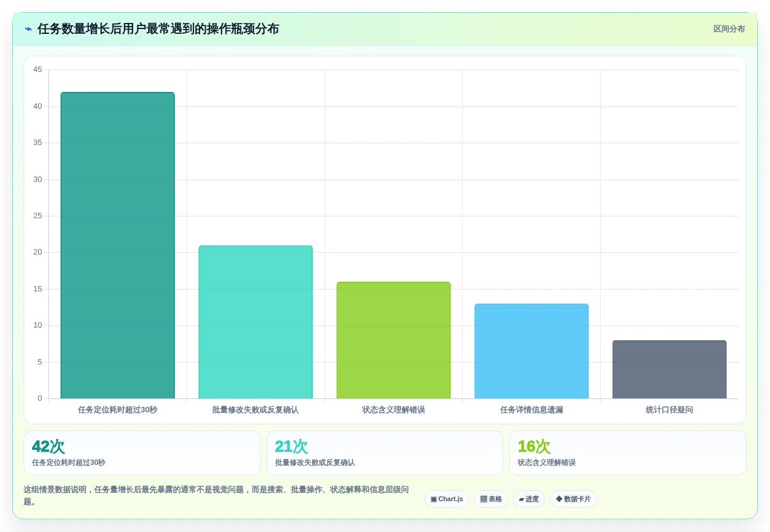Select the 批量修改失败或反复确认 turquoise bar
The width and height of the screenshot is (770, 532).
[255, 322]
